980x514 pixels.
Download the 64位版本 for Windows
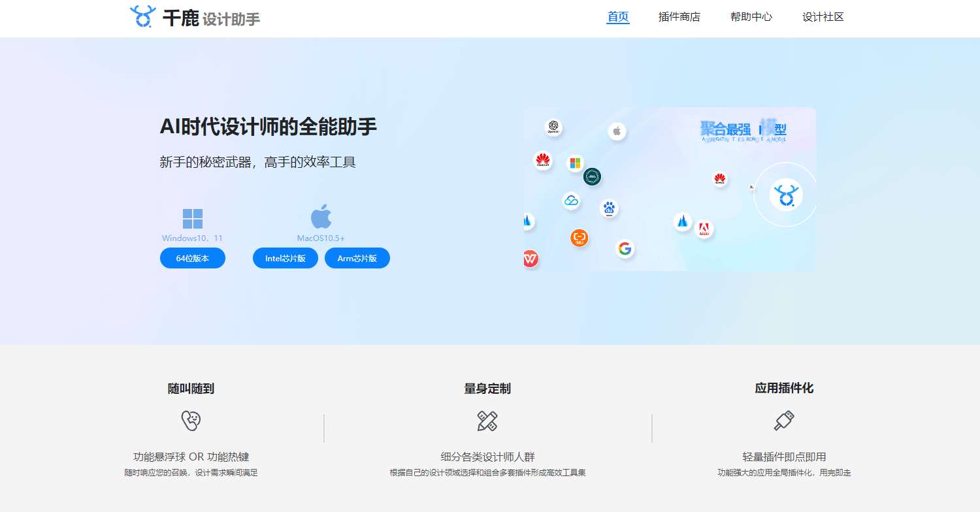point(193,258)
